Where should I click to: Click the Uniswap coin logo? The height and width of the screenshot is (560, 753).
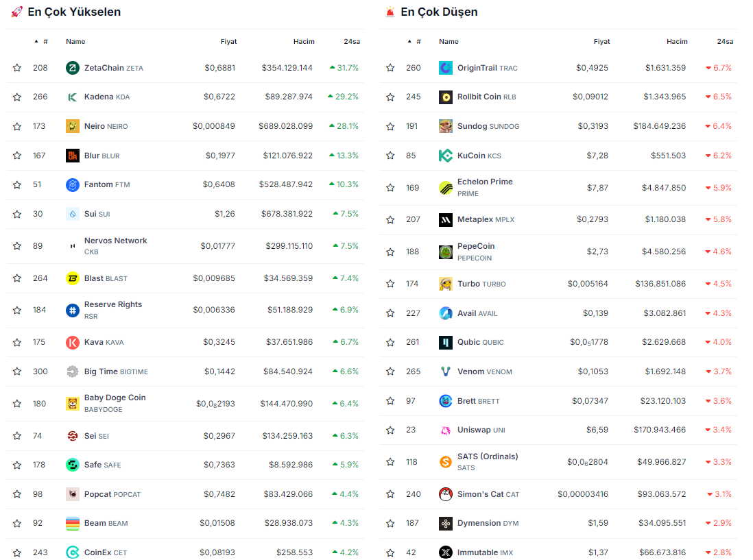[445, 430]
